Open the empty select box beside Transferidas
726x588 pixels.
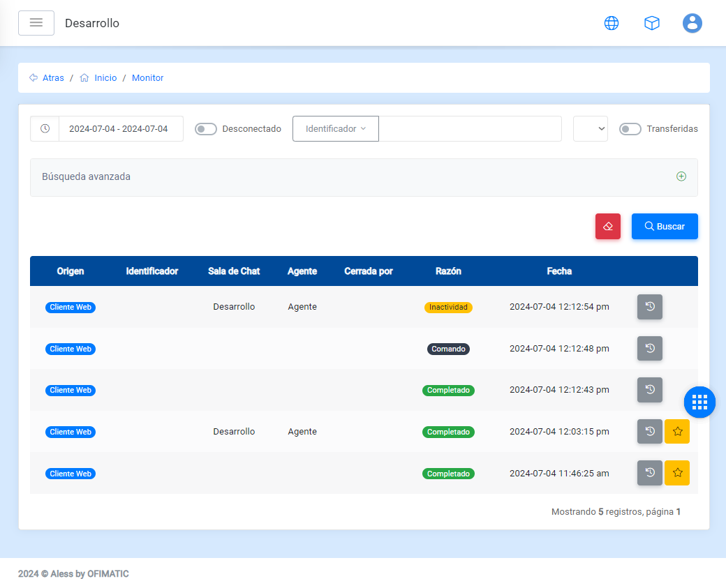point(590,129)
